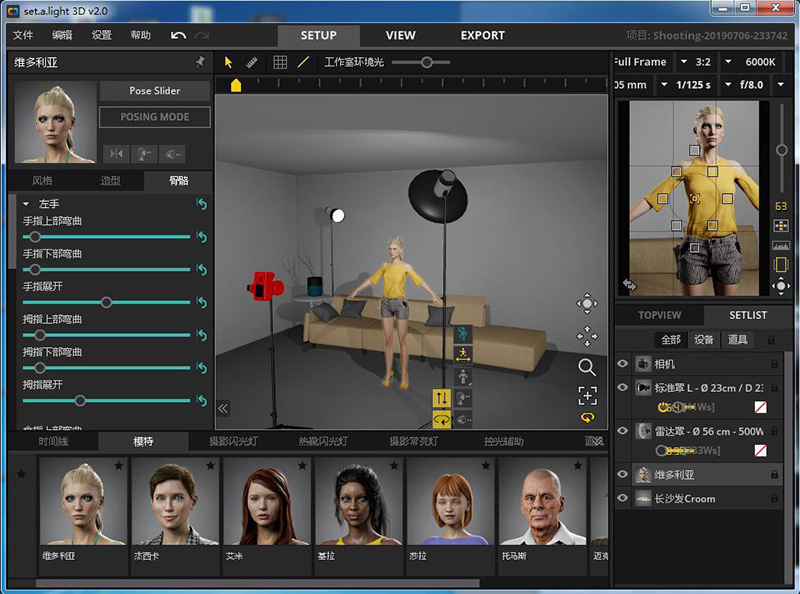Adjust the vertical zoom slider beside preview
The image size is (800, 594).
pos(781,150)
